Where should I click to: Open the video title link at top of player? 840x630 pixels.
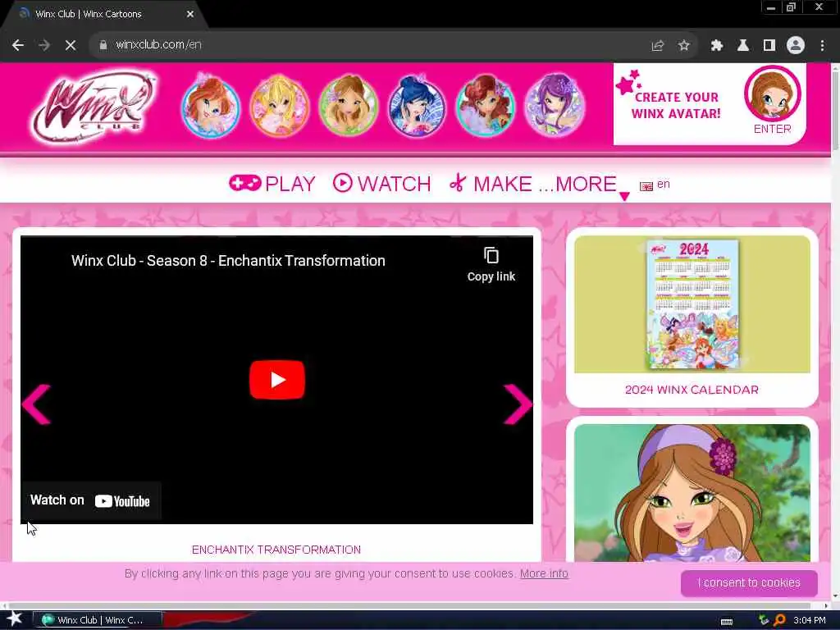(x=228, y=260)
